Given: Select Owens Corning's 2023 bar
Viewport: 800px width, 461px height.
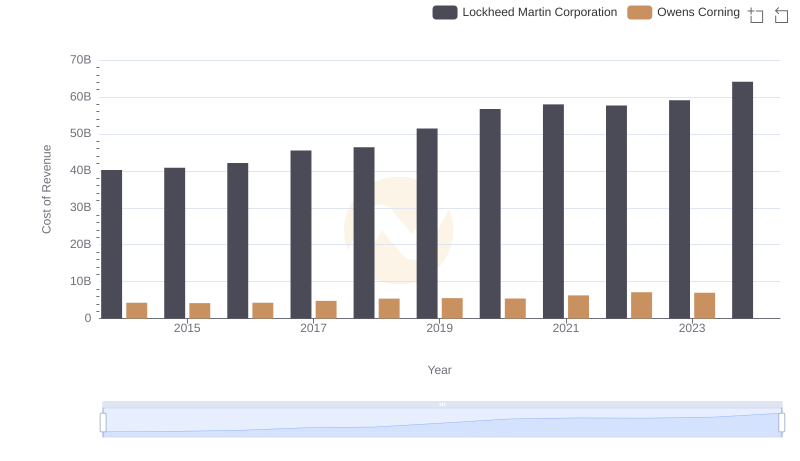Looking at the screenshot, I should [704, 305].
